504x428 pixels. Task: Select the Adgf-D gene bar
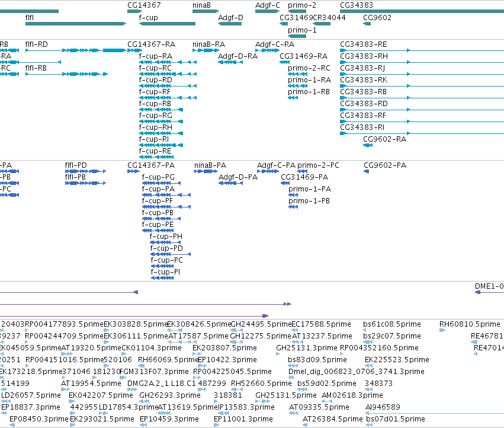(x=230, y=24)
